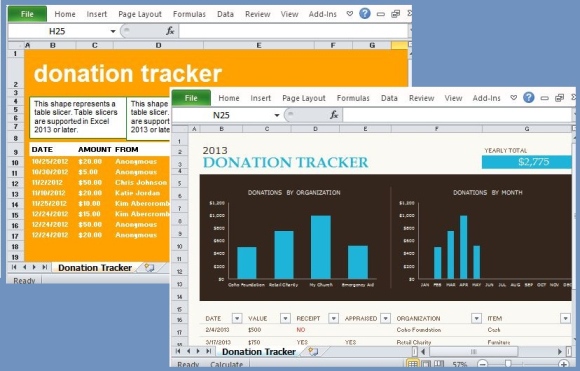Select the Donation Tracker sheet tab in back window

coord(95,267)
